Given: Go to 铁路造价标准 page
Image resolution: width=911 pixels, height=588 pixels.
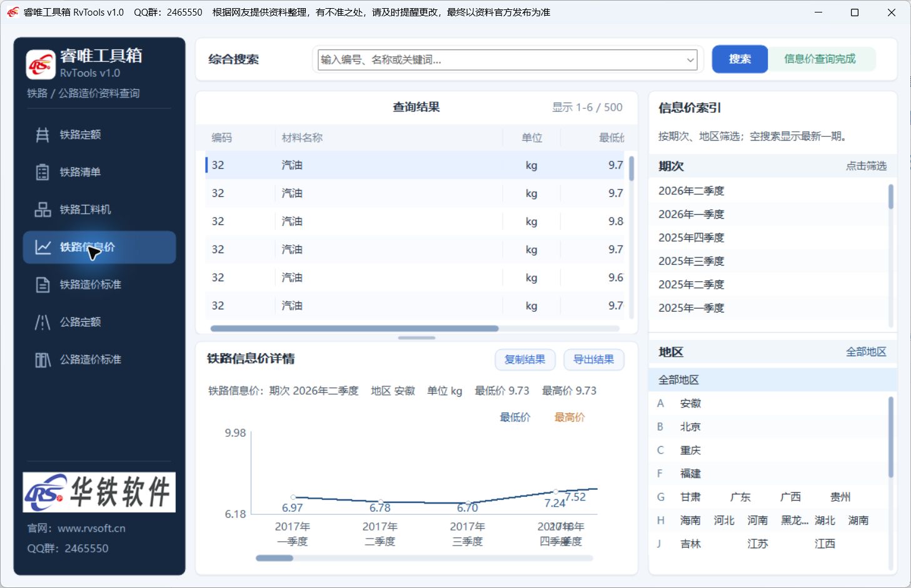Looking at the screenshot, I should coord(99,284).
